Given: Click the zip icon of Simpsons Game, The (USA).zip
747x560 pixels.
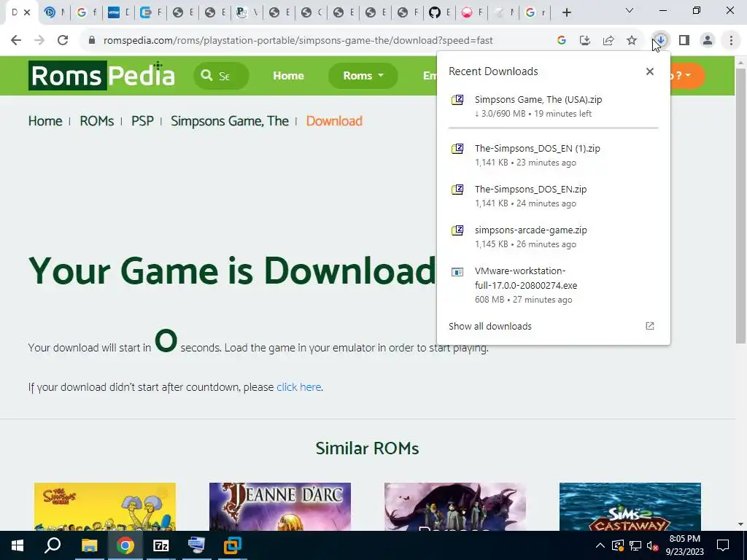Looking at the screenshot, I should click(x=457, y=100).
